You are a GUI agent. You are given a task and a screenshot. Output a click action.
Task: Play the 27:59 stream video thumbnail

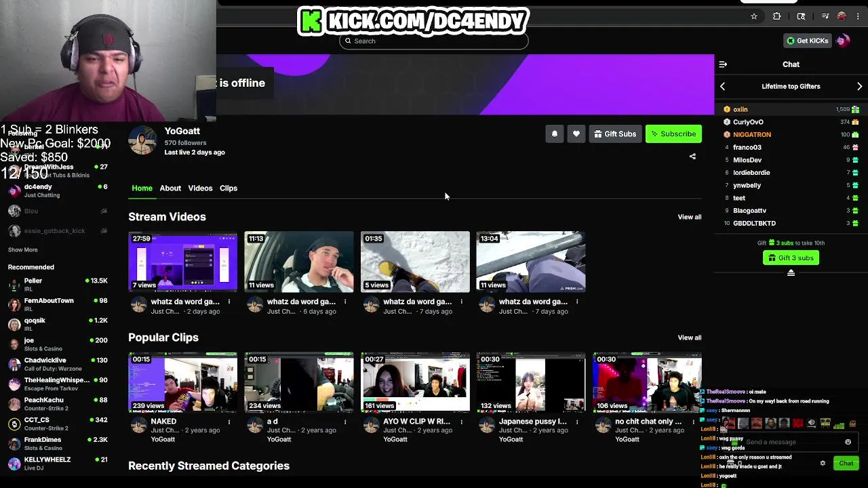[183, 262]
